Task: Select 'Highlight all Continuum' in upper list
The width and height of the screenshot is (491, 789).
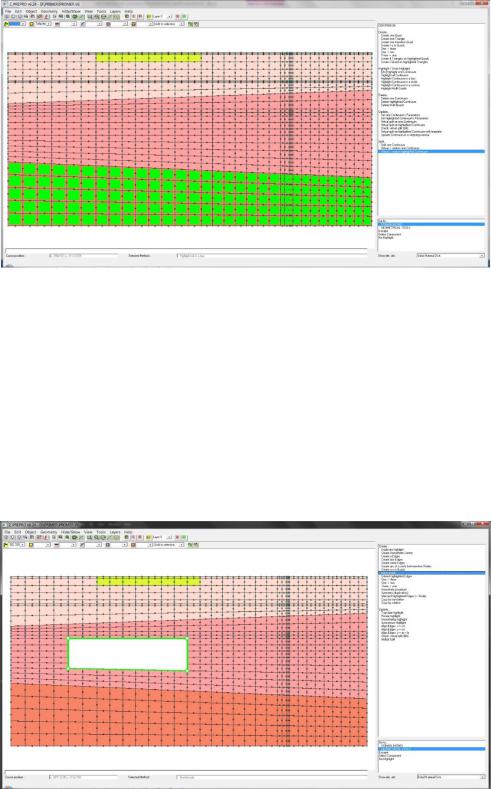Action: (395, 75)
